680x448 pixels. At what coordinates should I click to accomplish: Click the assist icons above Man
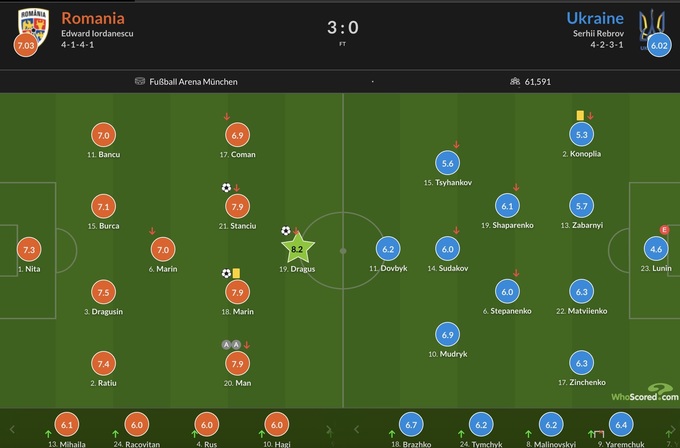click(x=232, y=344)
